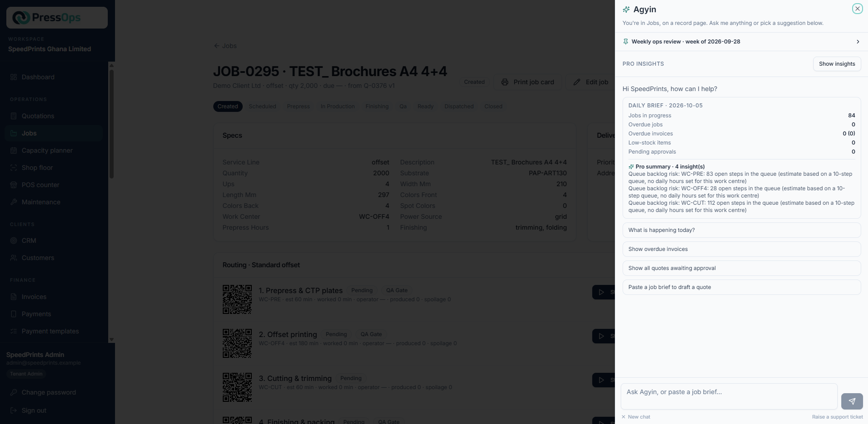Select the Closed stage tab
The image size is (868, 424).
pos(493,106)
